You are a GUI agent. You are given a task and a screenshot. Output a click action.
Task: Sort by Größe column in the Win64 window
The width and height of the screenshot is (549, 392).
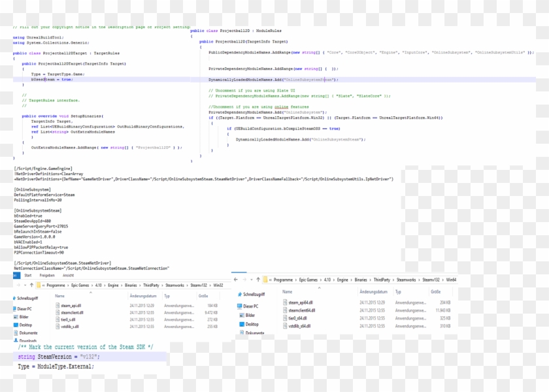(435, 292)
